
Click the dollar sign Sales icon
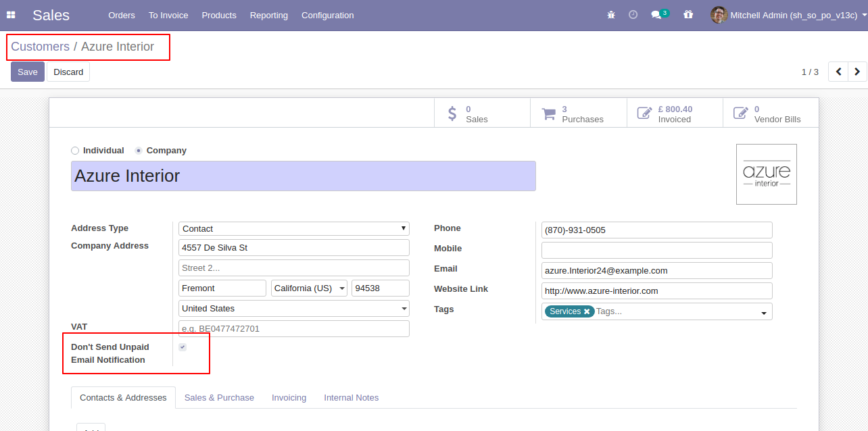point(452,113)
